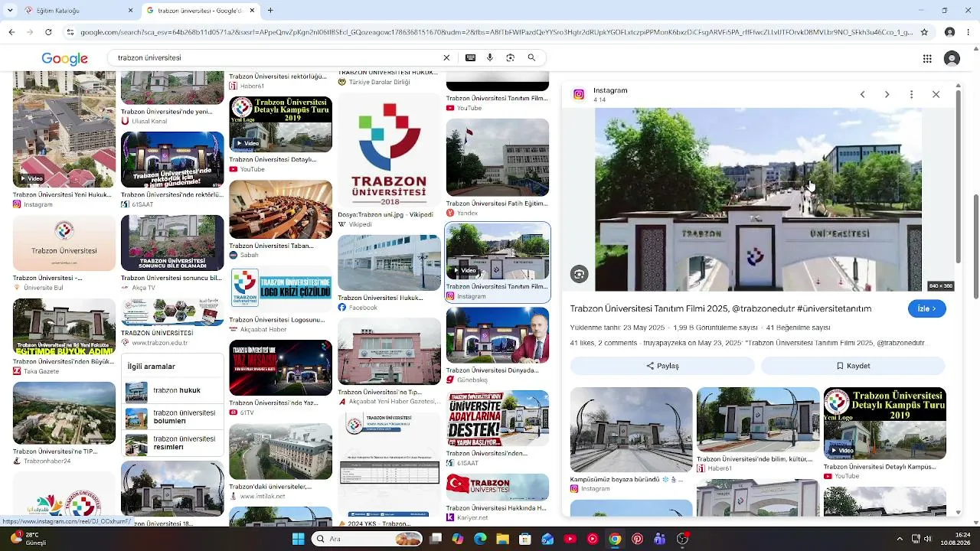
Task: Open File Explorer from the taskbar
Action: (x=502, y=539)
